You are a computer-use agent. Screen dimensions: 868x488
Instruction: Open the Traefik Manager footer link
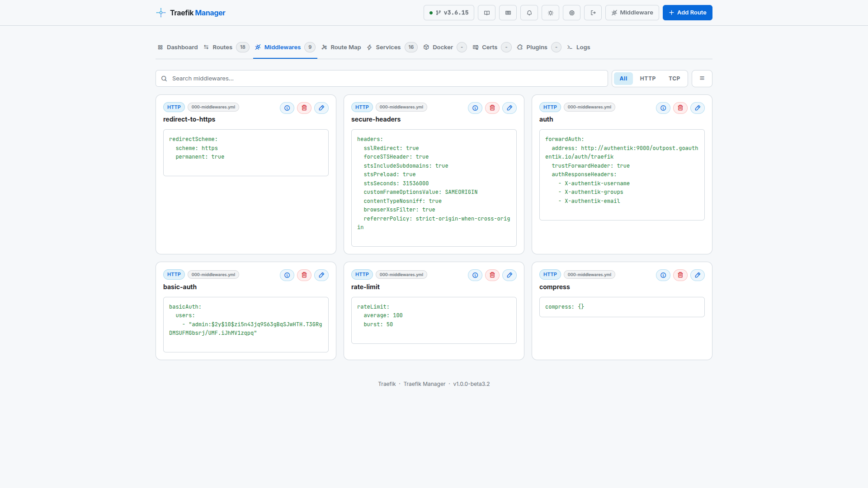(425, 384)
